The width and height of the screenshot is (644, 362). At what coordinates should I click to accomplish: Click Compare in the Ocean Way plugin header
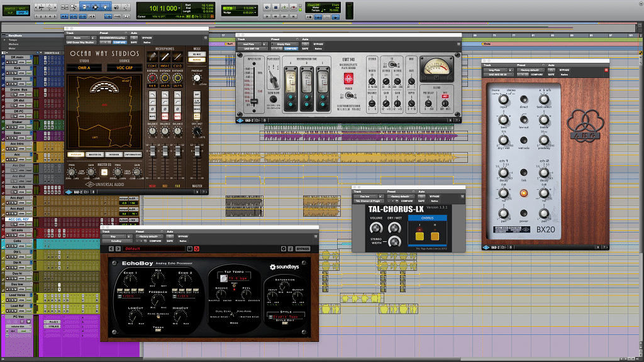click(x=120, y=42)
